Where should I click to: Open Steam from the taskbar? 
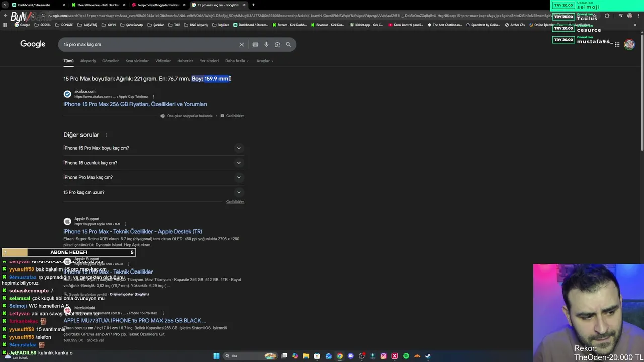pos(428,356)
